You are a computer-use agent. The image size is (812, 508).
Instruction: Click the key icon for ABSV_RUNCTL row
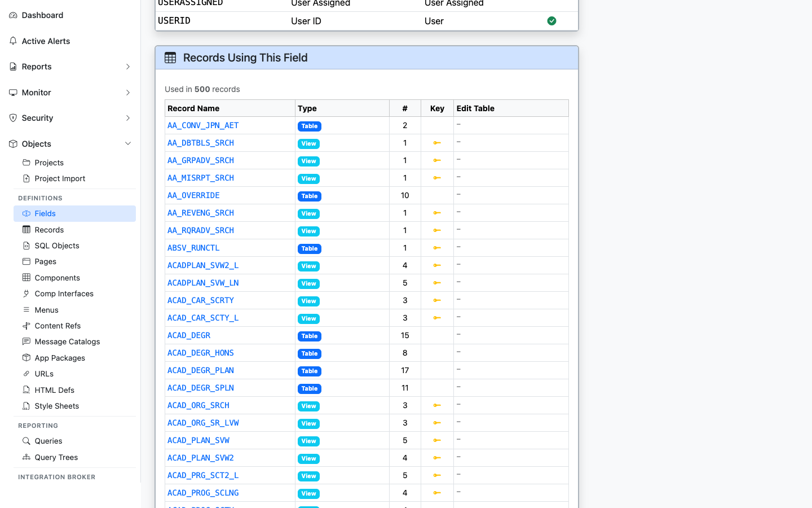(437, 248)
